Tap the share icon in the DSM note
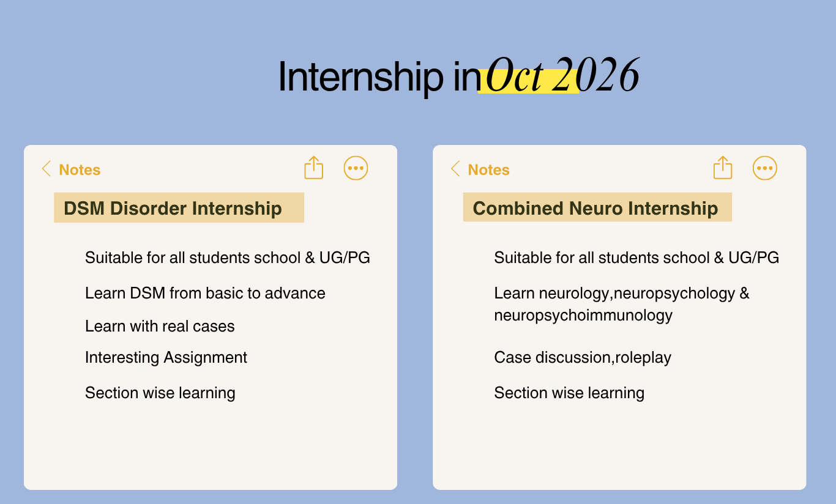 313,168
